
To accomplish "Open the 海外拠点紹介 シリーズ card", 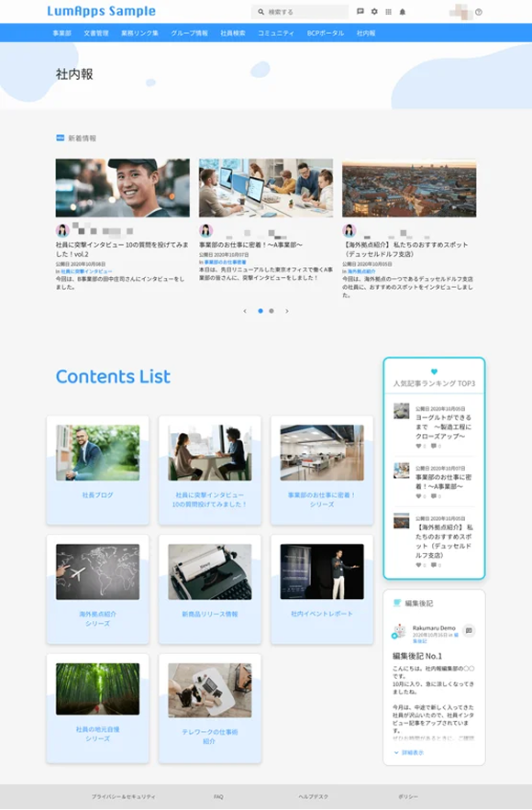I will (x=97, y=590).
